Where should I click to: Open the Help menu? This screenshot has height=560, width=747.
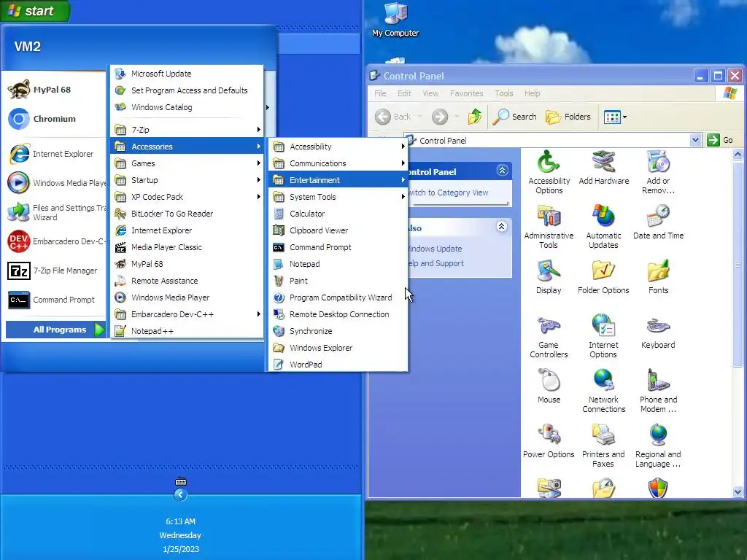532,93
